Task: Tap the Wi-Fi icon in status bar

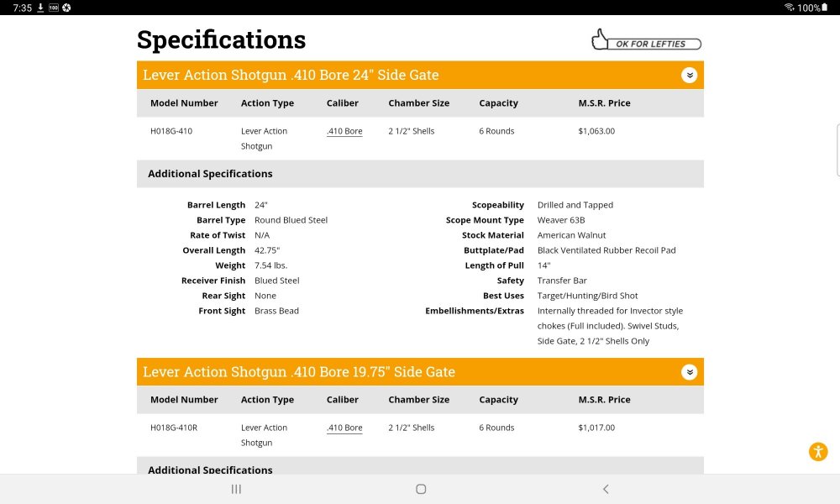Action: pos(789,8)
